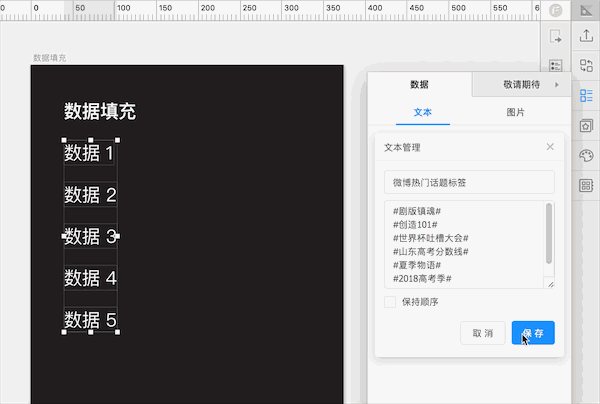Open the starred assets icon panel
Viewport: 600px width, 404px height.
[586, 126]
